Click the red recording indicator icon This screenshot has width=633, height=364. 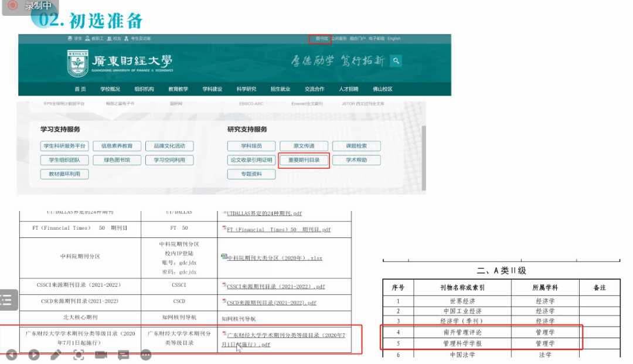13,5
